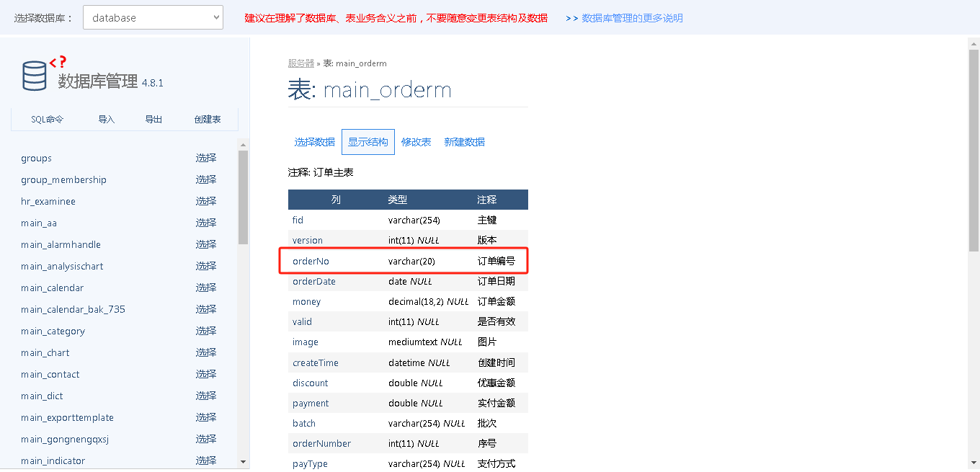Click 选择 next to main_exporttemplate
The width and height of the screenshot is (980, 472).
[x=206, y=417]
